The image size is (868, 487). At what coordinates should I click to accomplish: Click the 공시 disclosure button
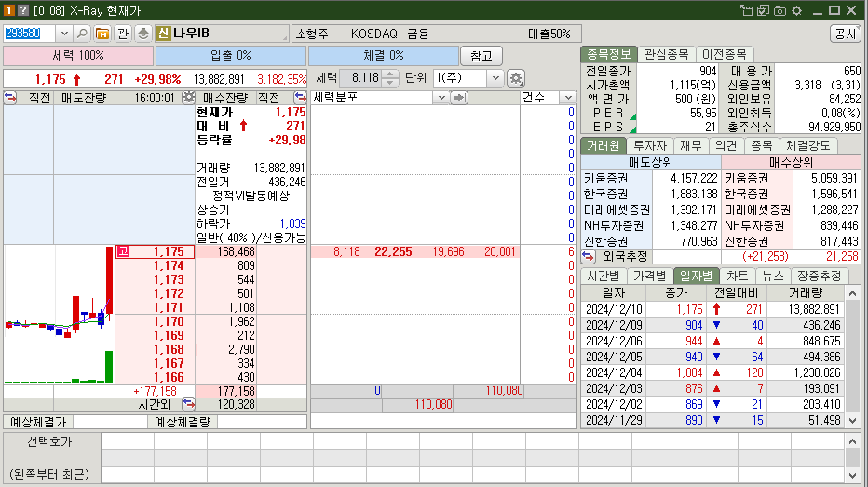click(846, 34)
